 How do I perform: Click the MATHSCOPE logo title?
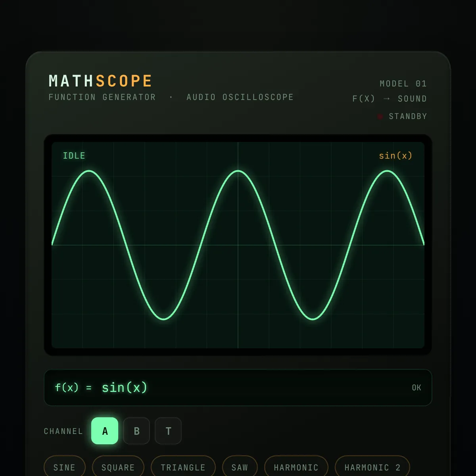coord(100,81)
